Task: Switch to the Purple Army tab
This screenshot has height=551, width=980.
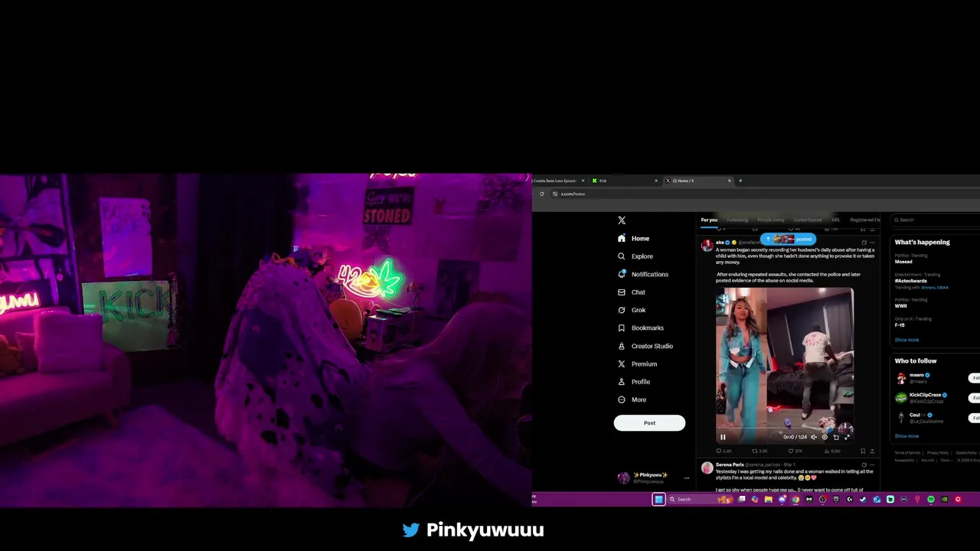Action: click(771, 220)
